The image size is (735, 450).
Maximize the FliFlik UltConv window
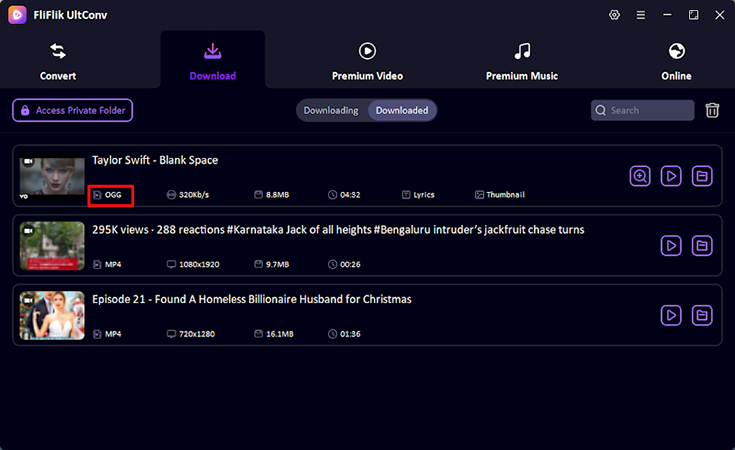(693, 15)
